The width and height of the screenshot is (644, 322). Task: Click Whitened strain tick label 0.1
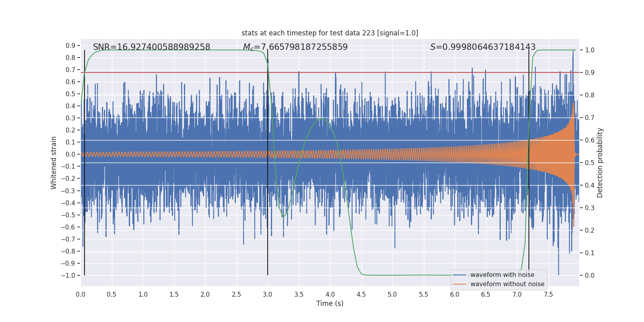[x=70, y=142]
